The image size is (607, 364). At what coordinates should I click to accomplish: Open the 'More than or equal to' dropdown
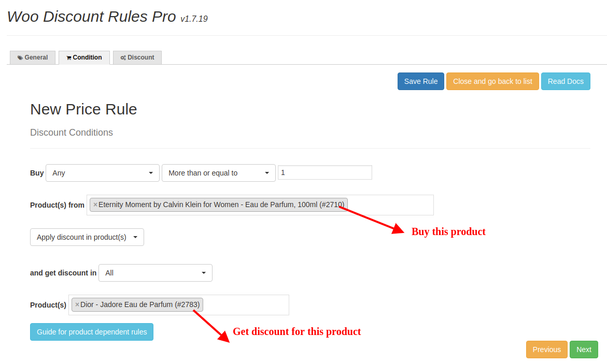tap(219, 173)
